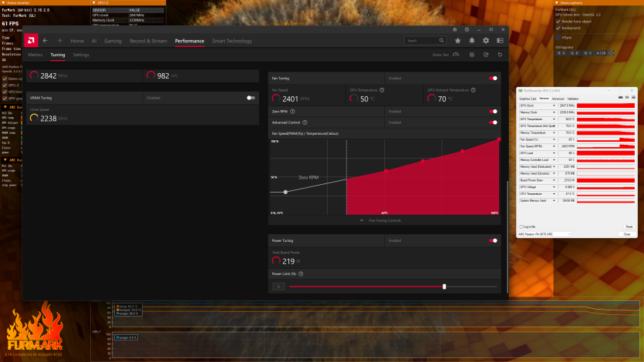
Task: Click the GPU-Z screenshot camera icon
Action: (x=620, y=98)
